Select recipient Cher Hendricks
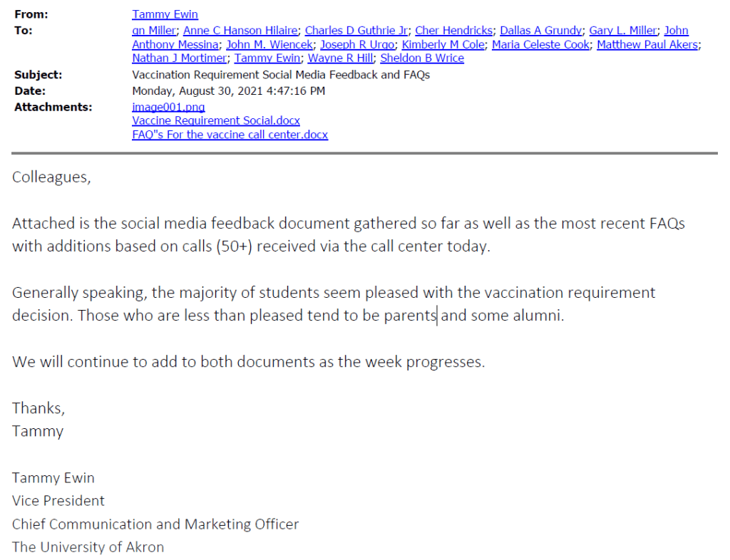This screenshot has height=560, width=730. [x=453, y=31]
